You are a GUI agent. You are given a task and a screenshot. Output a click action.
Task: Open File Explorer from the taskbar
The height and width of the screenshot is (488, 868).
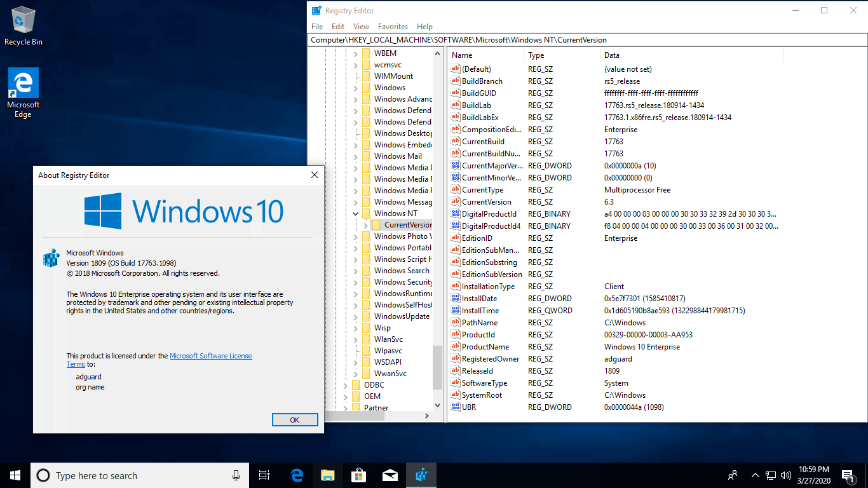[x=328, y=475]
